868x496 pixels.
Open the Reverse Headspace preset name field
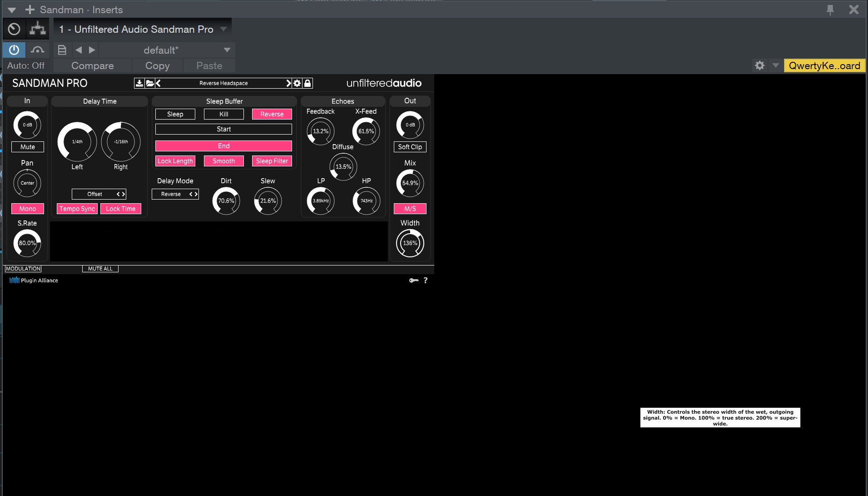click(223, 83)
